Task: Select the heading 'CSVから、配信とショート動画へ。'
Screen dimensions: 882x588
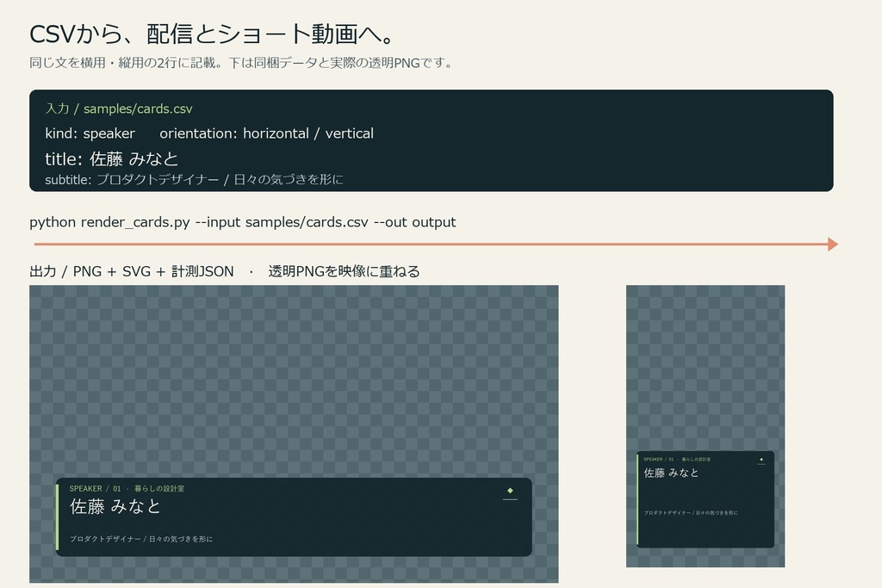Action: click(212, 34)
